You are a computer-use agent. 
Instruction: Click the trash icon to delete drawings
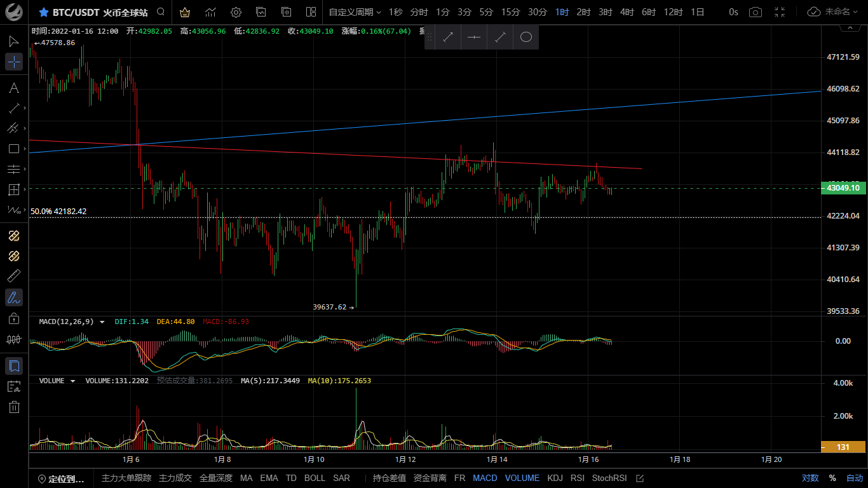pyautogui.click(x=14, y=407)
